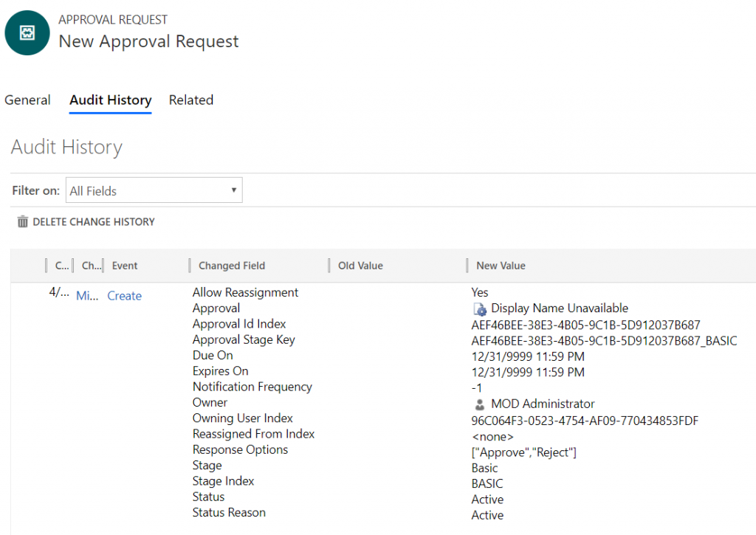The image size is (756, 535).
Task: Open the General tab
Action: (27, 100)
